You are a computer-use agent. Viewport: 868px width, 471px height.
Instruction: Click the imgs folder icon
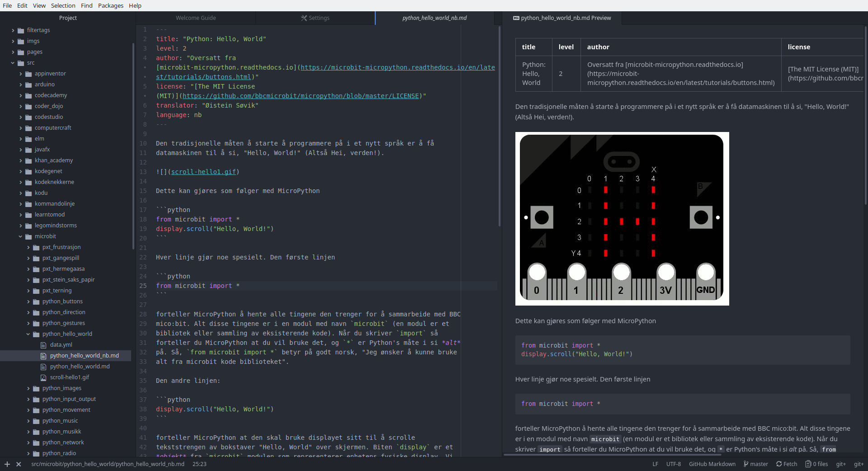pos(21,41)
